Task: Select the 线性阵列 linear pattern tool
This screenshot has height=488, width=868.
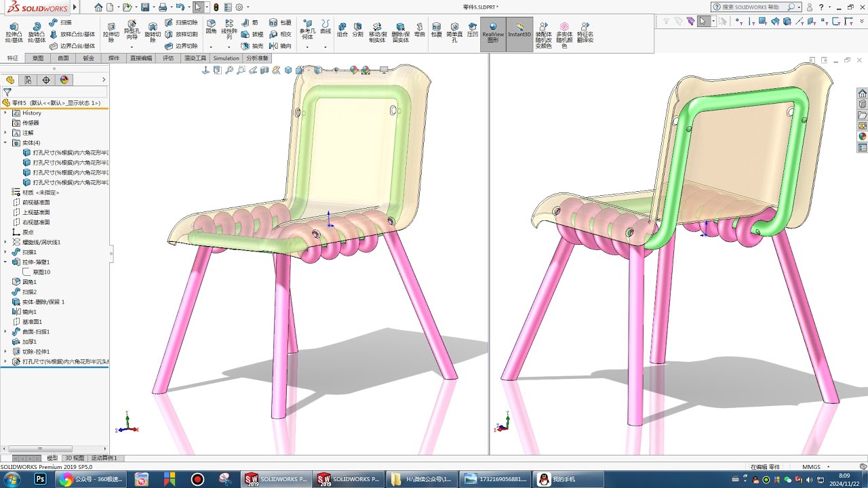Action: click(x=229, y=28)
